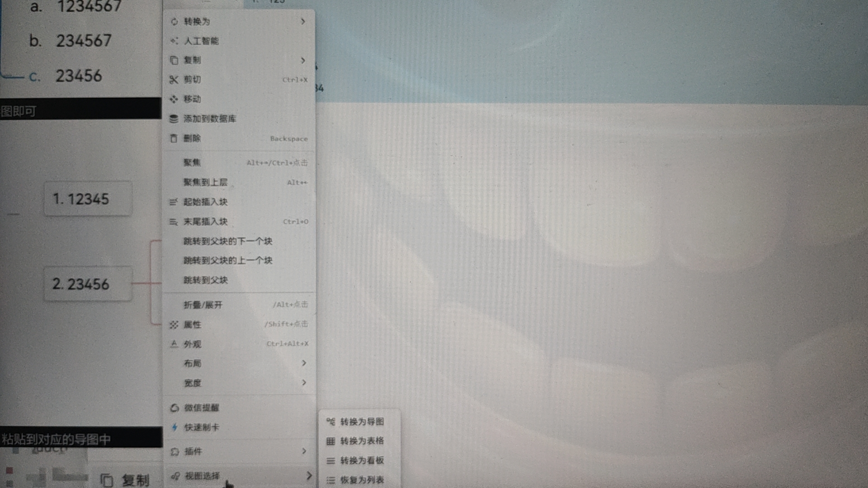This screenshot has width=868, height=488.
Task: Click the 移动 move icon
Action: tap(174, 99)
